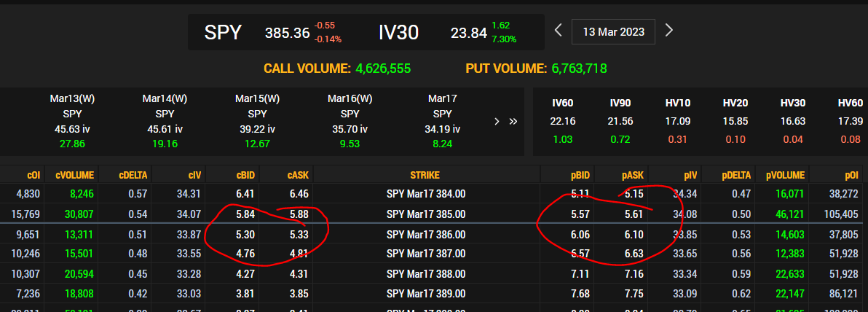
Task: Click put volume 46,121 cell
Action: (791, 214)
